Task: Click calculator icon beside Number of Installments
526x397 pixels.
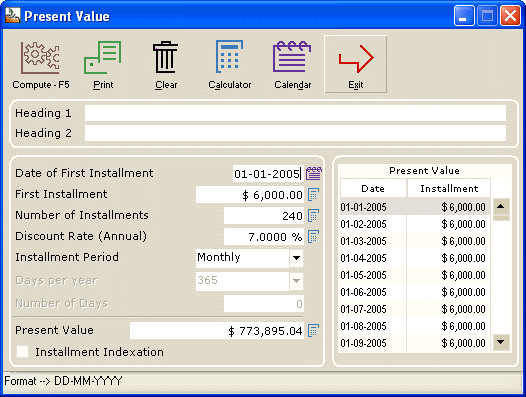Action: [313, 215]
